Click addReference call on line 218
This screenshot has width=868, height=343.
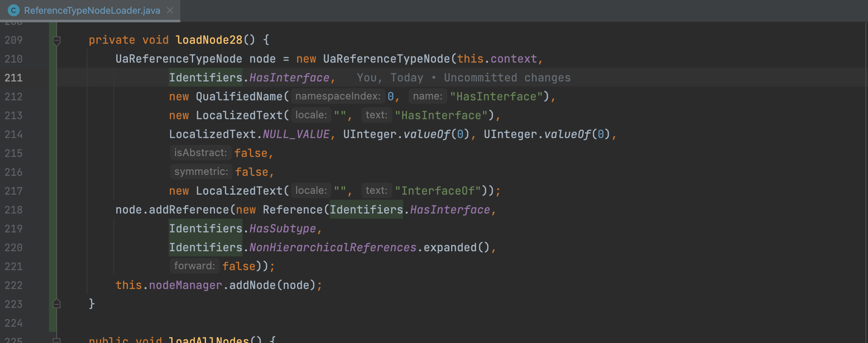[189, 210]
